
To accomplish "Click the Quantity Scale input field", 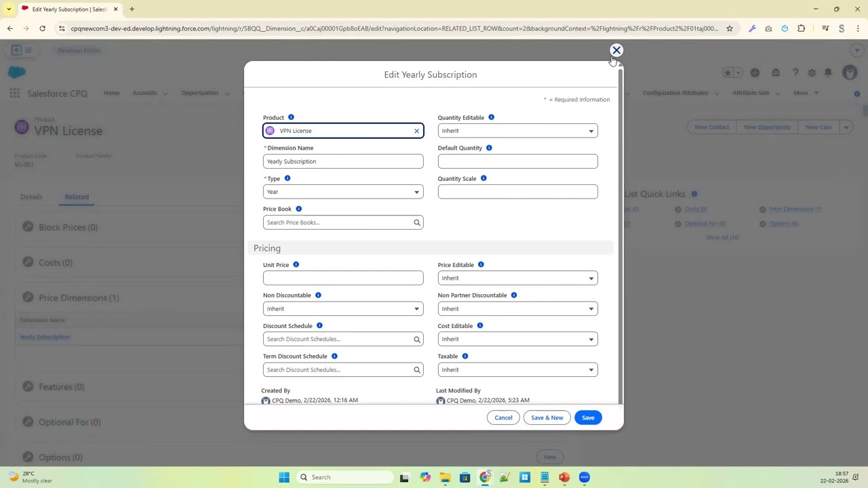I will (517, 192).
